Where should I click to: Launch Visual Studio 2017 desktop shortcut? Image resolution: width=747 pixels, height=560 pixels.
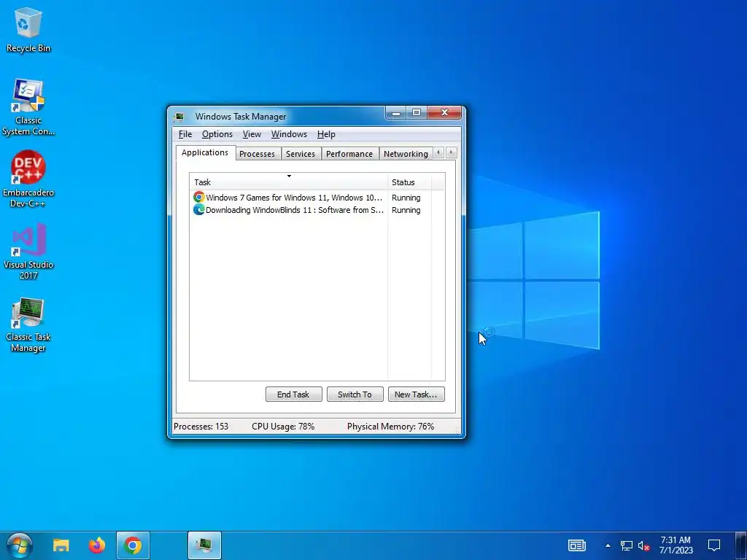(28, 251)
